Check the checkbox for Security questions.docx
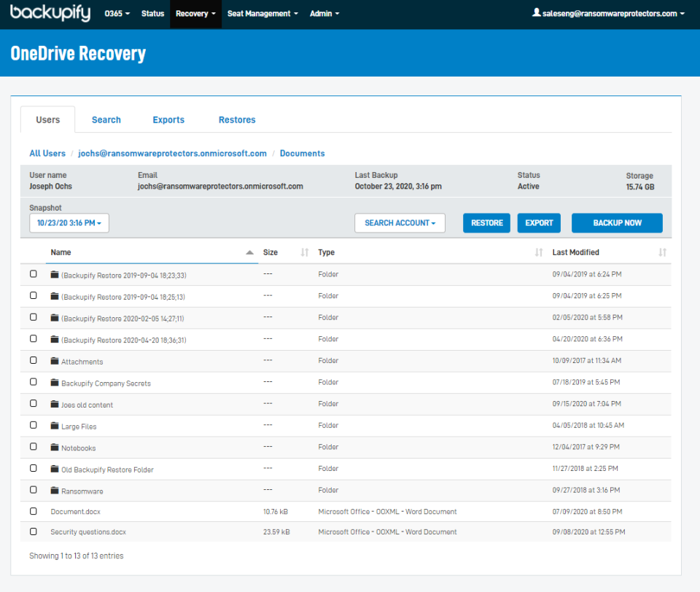The image size is (700, 592). pyautogui.click(x=33, y=532)
